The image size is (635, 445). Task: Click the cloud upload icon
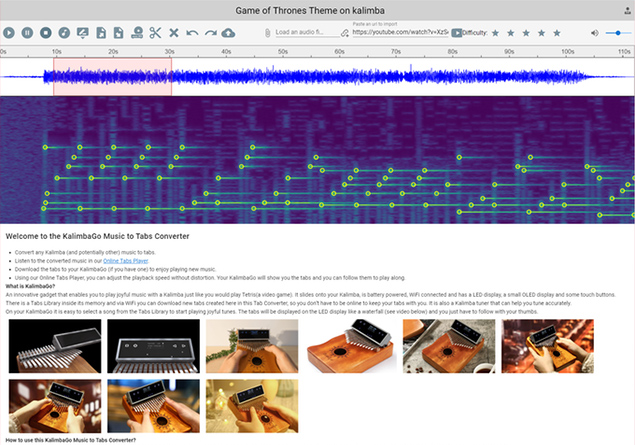click(228, 33)
